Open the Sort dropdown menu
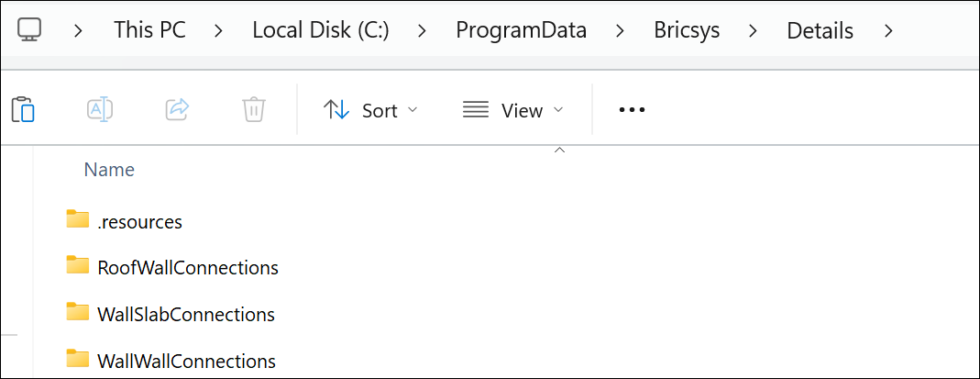The image size is (980, 379). click(x=370, y=110)
